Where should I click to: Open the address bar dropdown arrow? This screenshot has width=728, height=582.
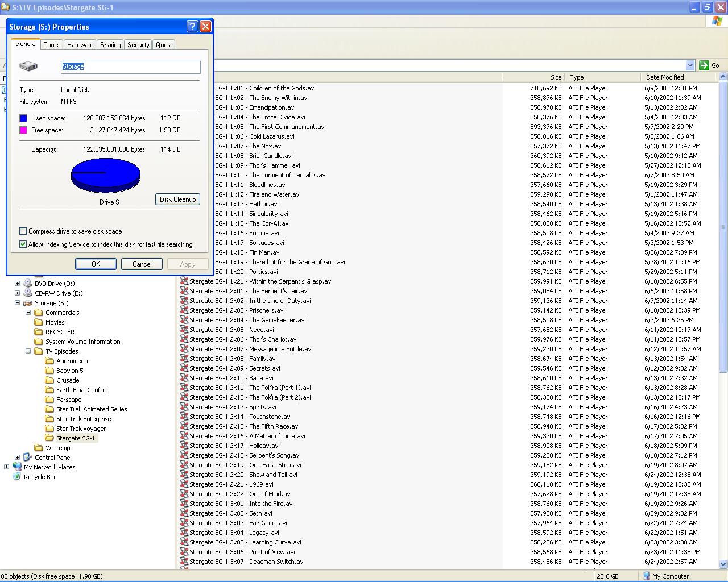[690, 65]
